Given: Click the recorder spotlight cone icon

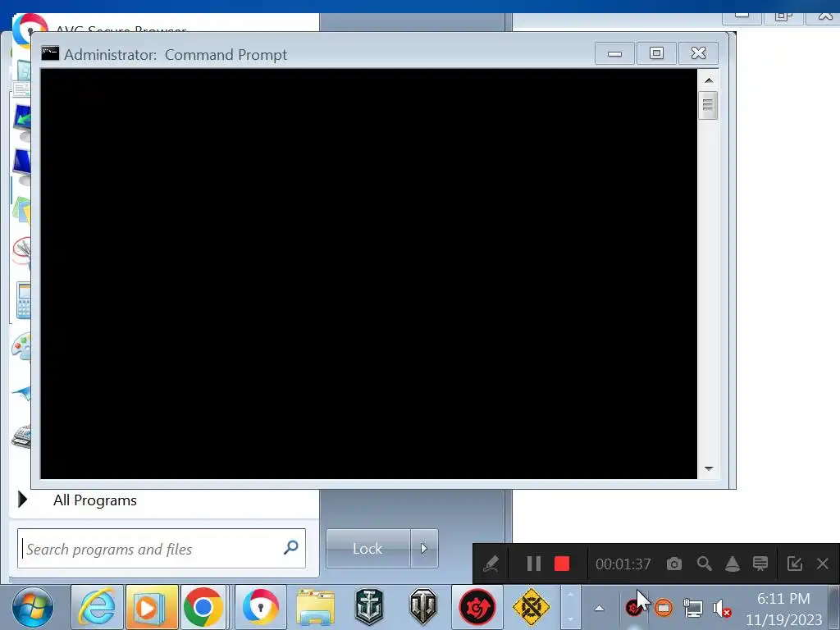Looking at the screenshot, I should coord(733,564).
